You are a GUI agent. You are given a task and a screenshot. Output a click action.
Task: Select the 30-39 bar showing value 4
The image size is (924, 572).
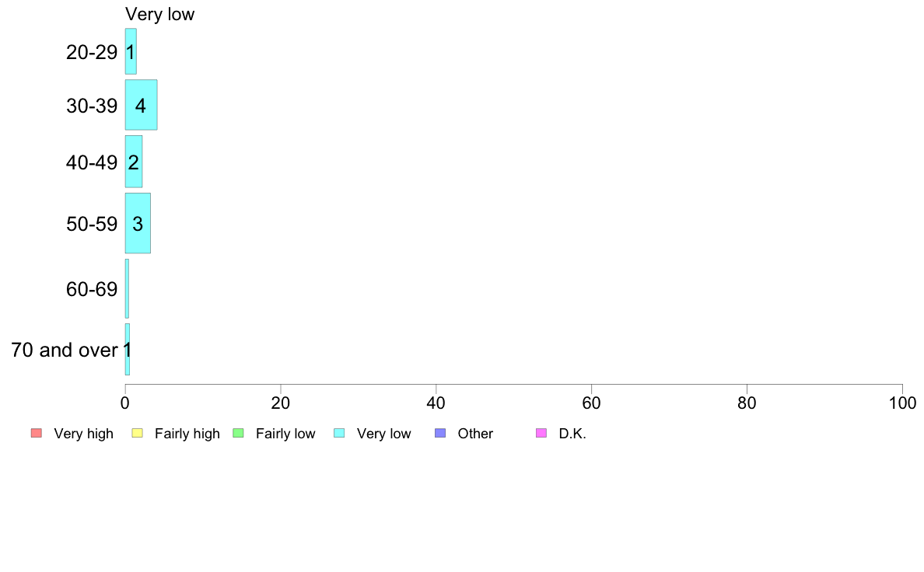[141, 105]
